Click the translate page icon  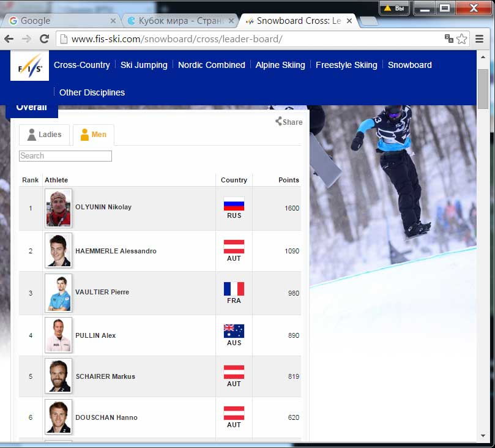(x=448, y=39)
